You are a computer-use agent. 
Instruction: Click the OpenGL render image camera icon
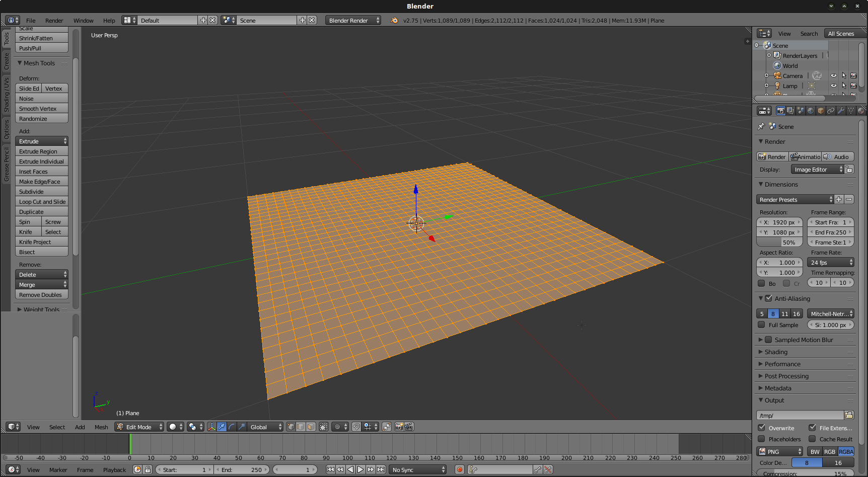coord(399,427)
